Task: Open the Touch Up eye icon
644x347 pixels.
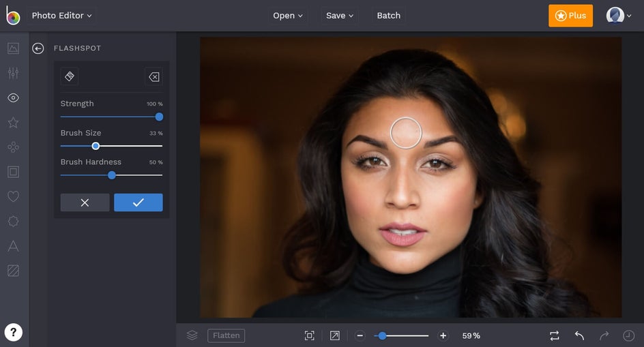Action: tap(13, 98)
